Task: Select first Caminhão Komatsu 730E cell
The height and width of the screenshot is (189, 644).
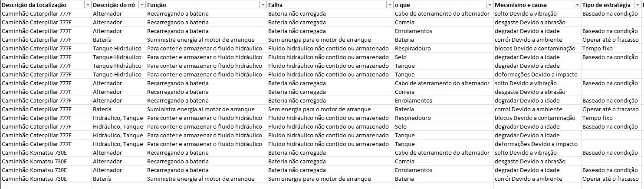Action: pyautogui.click(x=46, y=153)
